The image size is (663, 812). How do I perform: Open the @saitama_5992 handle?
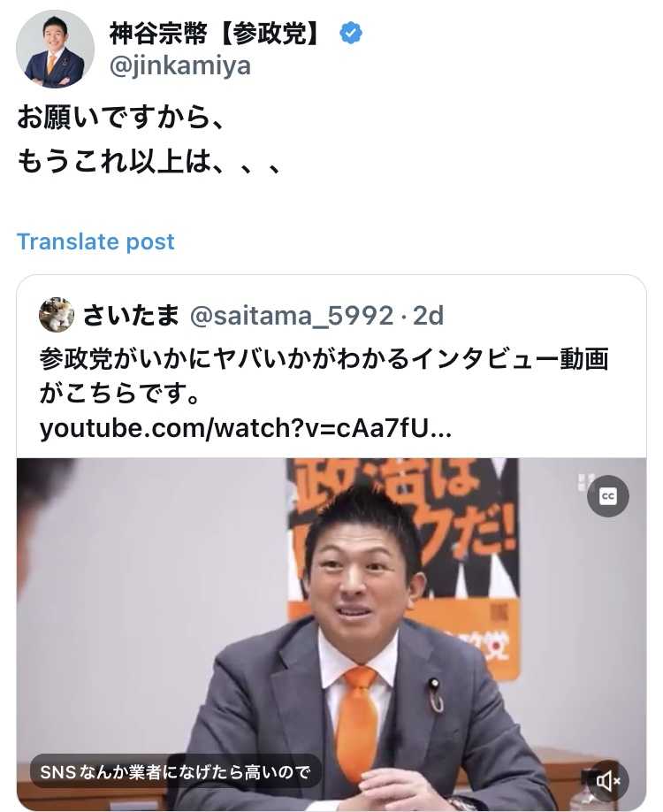(x=292, y=316)
